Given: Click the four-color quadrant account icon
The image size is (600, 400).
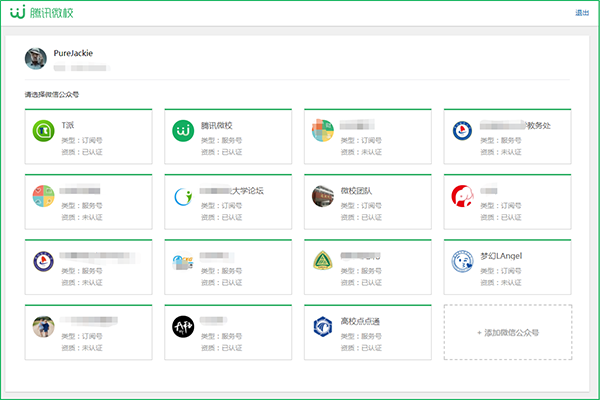Looking at the screenshot, I should point(43,196).
